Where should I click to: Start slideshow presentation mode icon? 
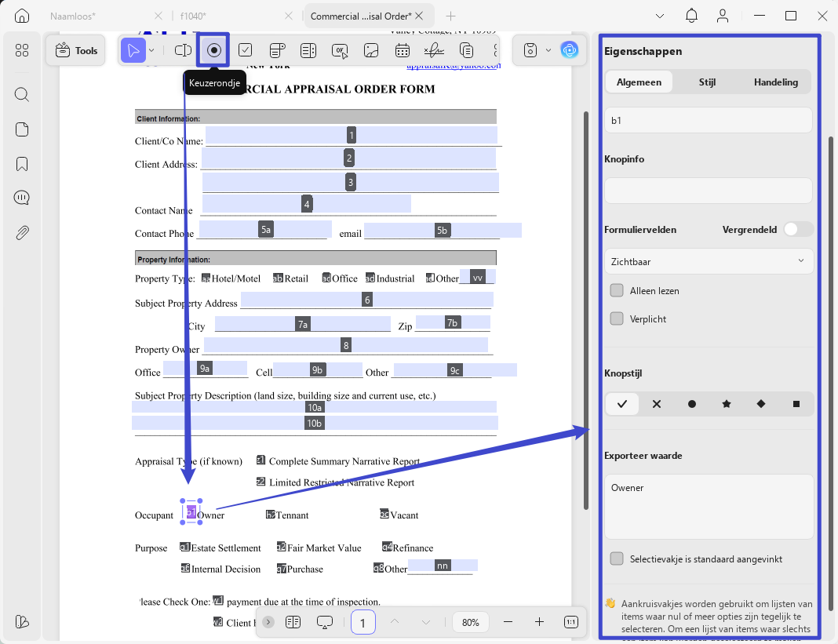tap(324, 622)
